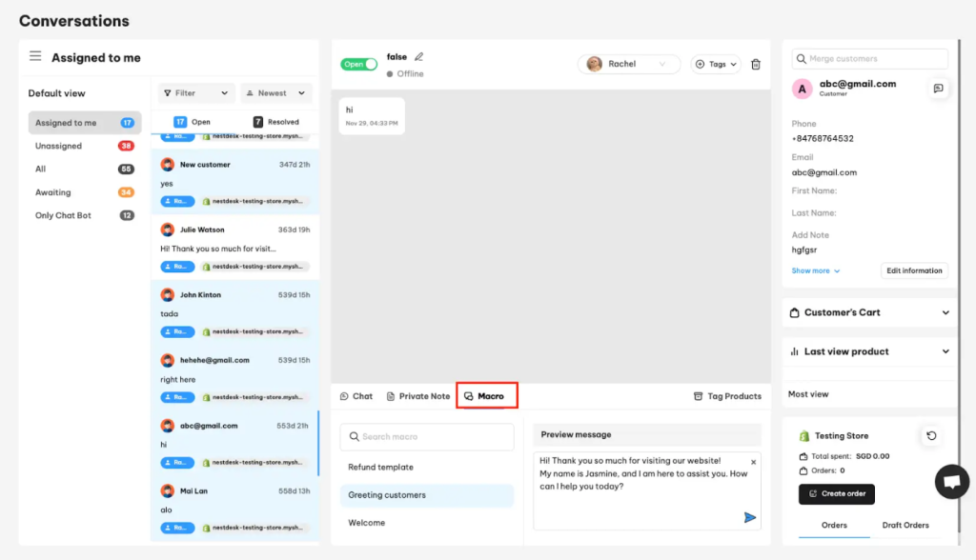Toggle the Open conversation status switch
This screenshot has width=976, height=560.
[358, 63]
